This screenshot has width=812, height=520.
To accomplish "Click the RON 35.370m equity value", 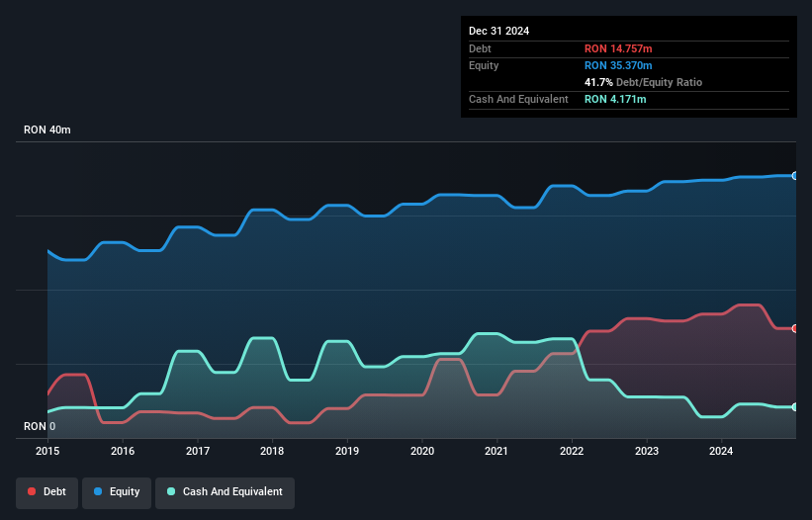I will [618, 65].
